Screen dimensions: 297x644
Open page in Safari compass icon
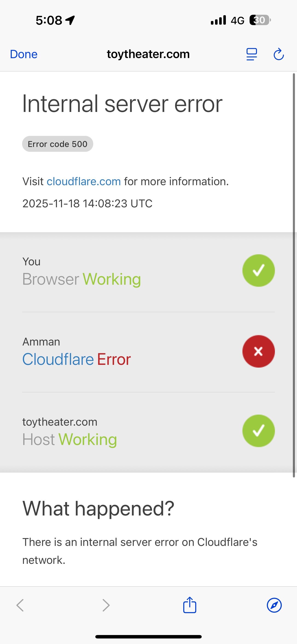click(x=274, y=605)
